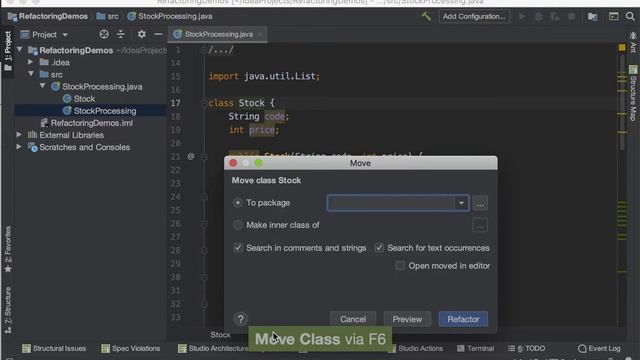Open the 1: Project side tool window

[x=8, y=51]
